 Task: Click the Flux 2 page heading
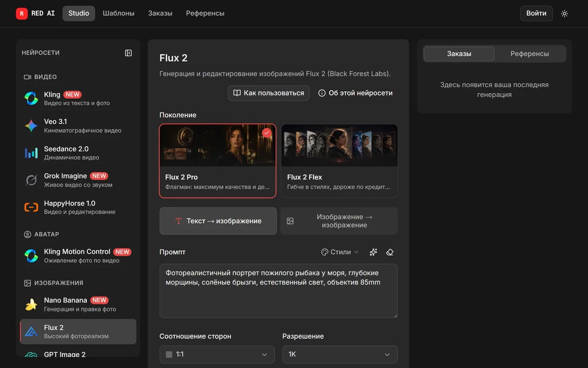click(174, 58)
